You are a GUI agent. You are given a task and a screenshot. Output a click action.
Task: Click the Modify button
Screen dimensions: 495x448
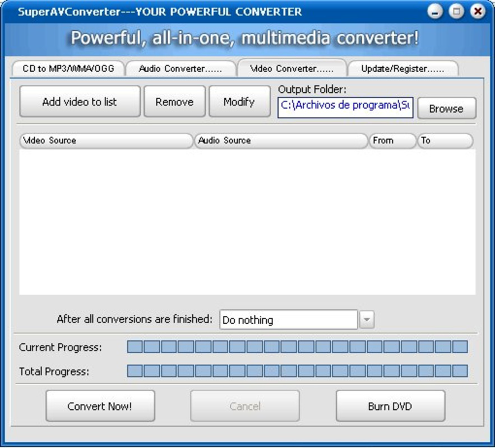pyautogui.click(x=239, y=101)
